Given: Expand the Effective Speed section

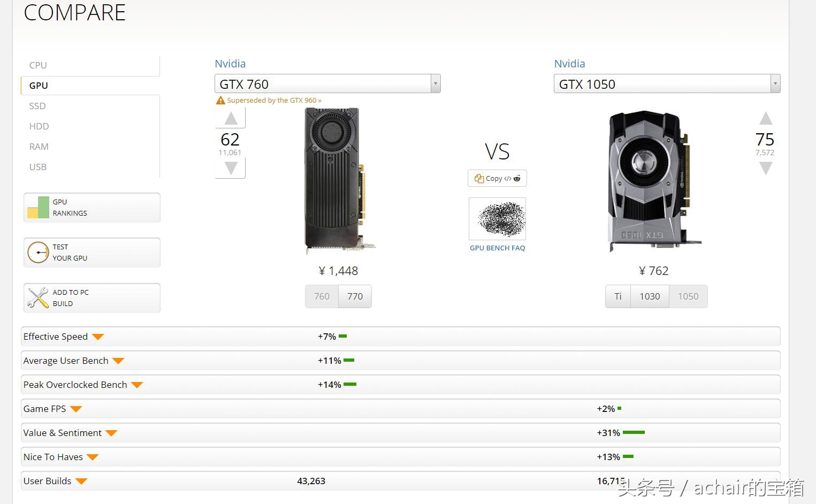Looking at the screenshot, I should [97, 337].
